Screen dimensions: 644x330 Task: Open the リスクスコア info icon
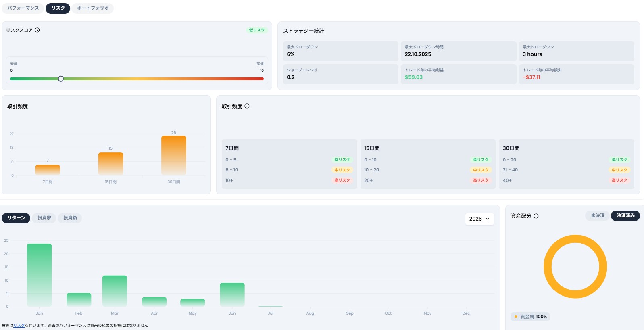pos(37,30)
